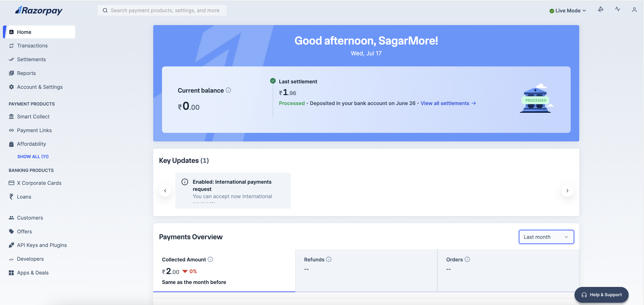Click the Settlements double-check icon

12,59
